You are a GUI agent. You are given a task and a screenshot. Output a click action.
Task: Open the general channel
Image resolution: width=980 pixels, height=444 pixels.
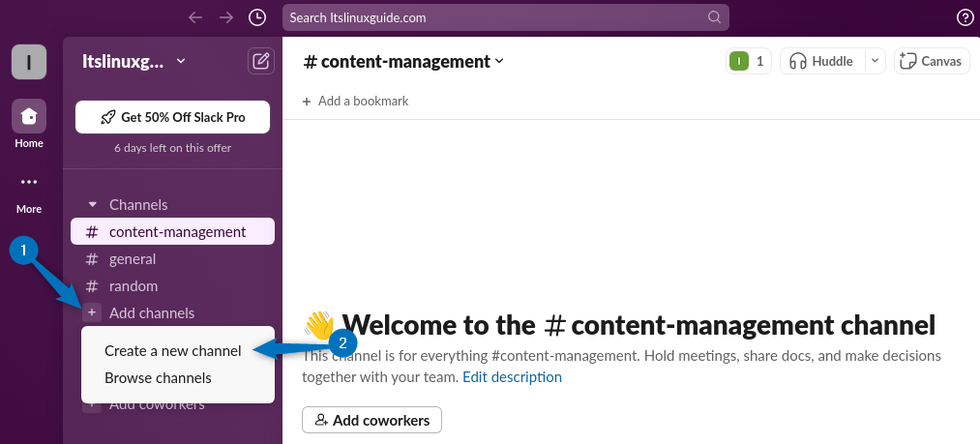[132, 259]
